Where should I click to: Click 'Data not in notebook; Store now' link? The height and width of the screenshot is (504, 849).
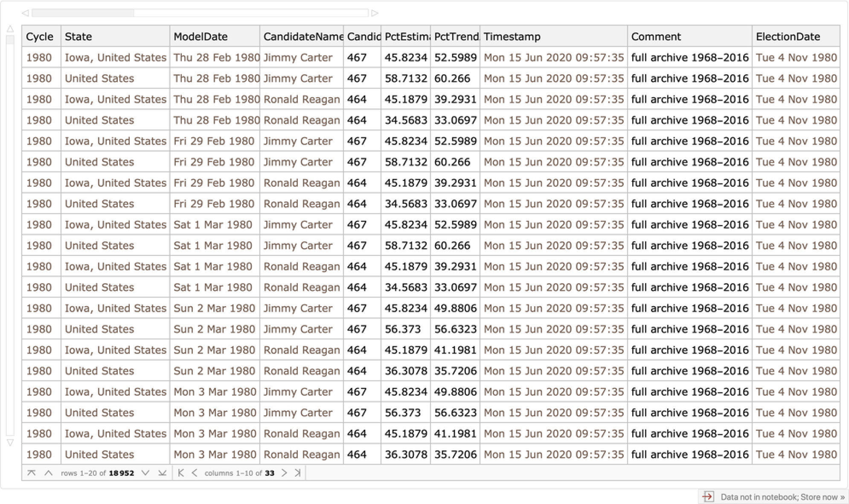[x=782, y=497]
